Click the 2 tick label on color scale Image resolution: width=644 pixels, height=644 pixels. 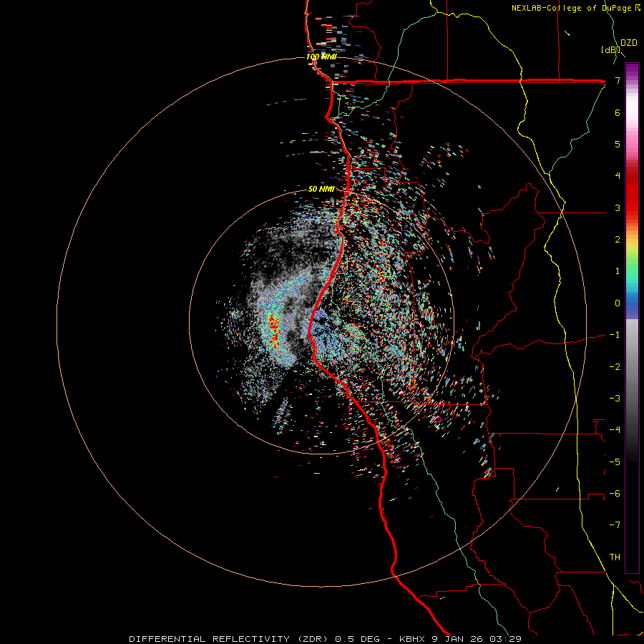[618, 240]
